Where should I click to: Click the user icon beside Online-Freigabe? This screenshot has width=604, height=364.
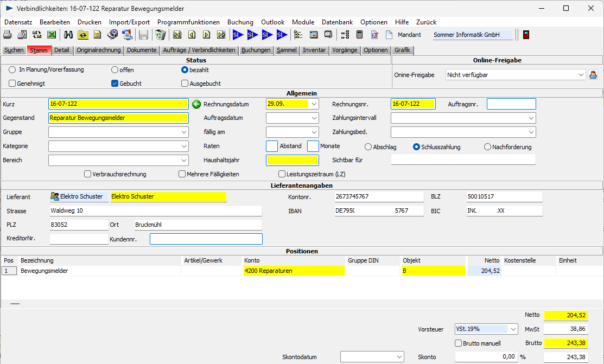(593, 75)
